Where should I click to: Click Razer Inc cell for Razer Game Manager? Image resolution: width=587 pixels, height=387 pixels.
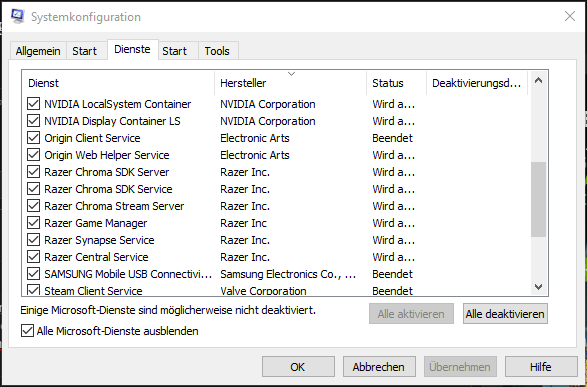(243, 223)
